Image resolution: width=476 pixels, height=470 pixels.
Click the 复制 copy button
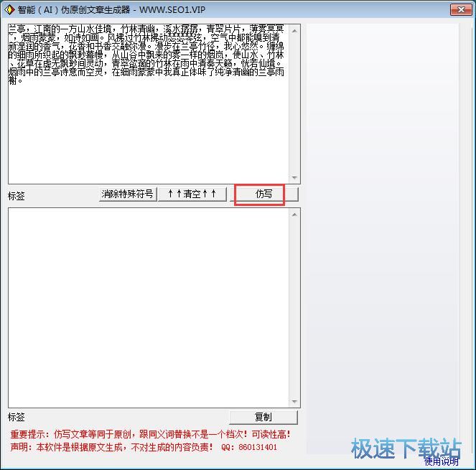(263, 418)
